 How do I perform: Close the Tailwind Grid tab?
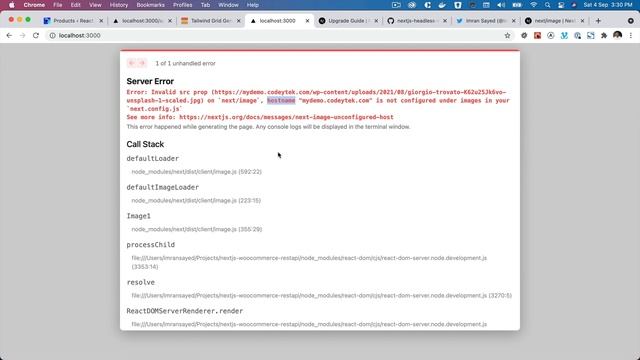click(x=239, y=20)
